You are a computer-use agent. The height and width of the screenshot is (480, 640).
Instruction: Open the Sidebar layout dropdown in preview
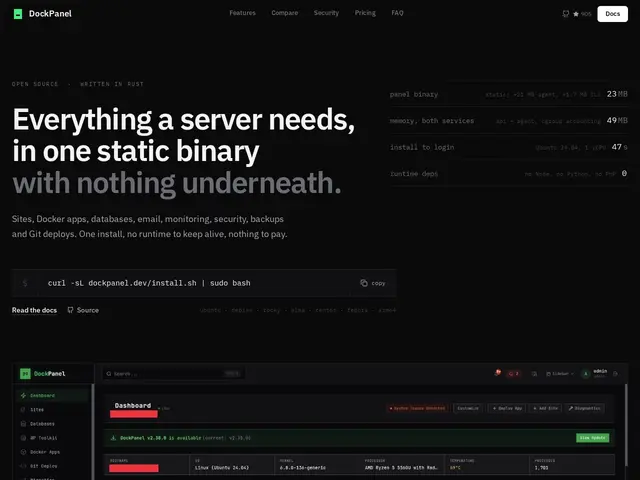(560, 373)
